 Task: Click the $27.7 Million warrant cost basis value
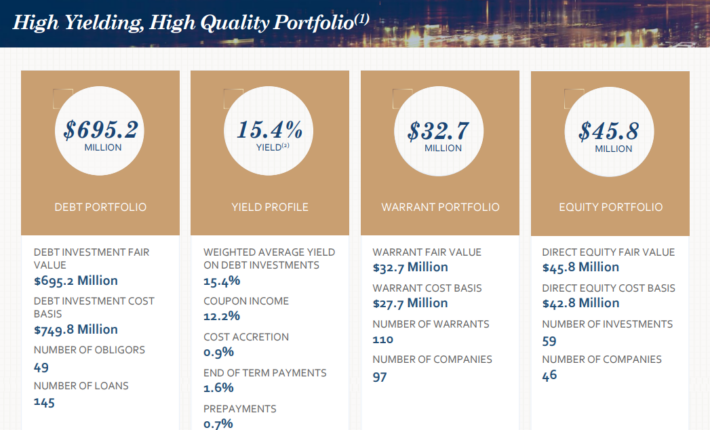coord(410,303)
